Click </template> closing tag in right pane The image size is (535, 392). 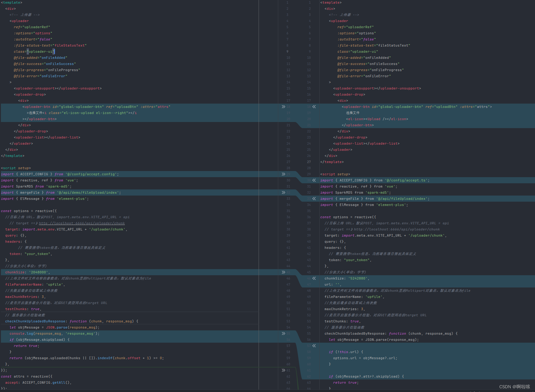pos(332,162)
